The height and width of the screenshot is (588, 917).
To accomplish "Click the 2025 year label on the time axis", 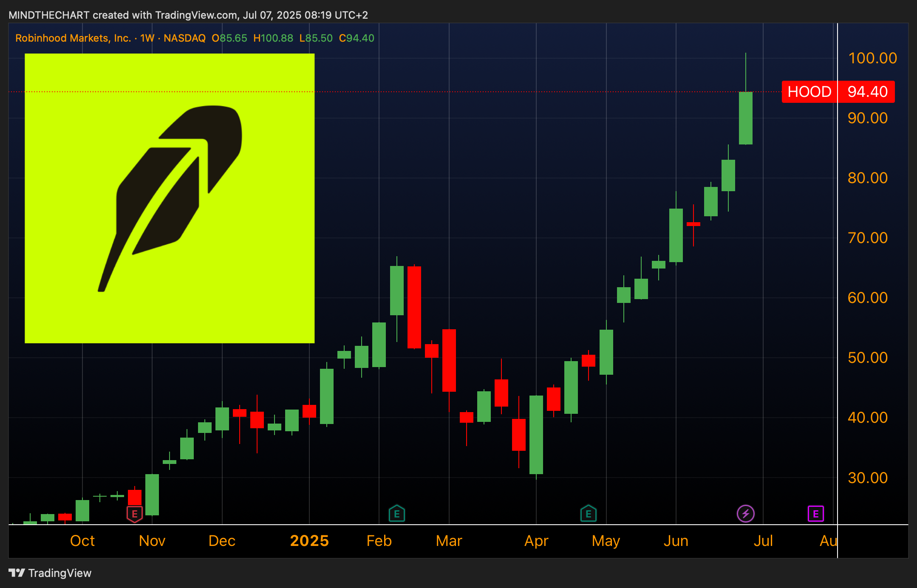I will pyautogui.click(x=309, y=541).
